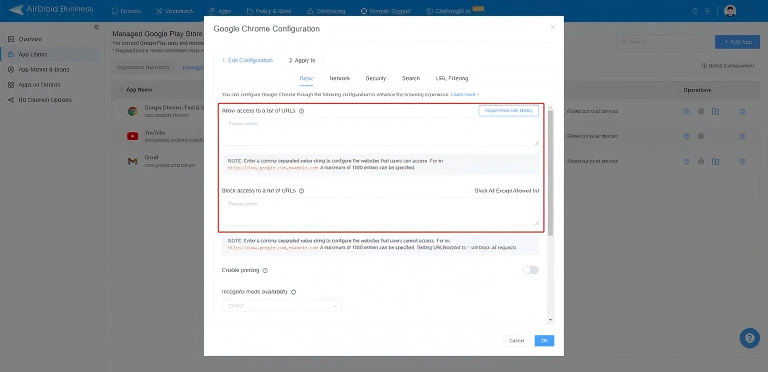The height and width of the screenshot is (372, 768).
Task: Select the Basic configuration tab
Action: pyautogui.click(x=306, y=78)
